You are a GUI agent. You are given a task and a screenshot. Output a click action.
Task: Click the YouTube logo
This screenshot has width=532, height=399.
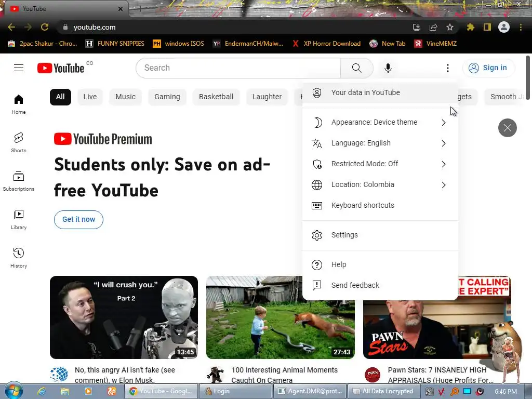(x=61, y=68)
